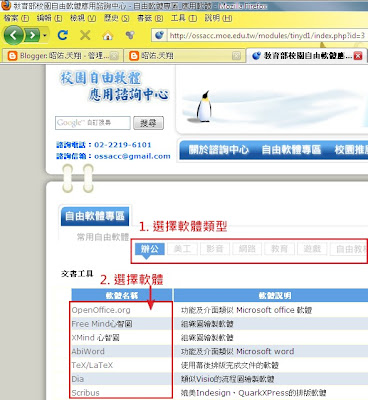Click the ossacc.moe.edu.tw URL field
This screenshot has height=400, width=368.
(x=267, y=35)
